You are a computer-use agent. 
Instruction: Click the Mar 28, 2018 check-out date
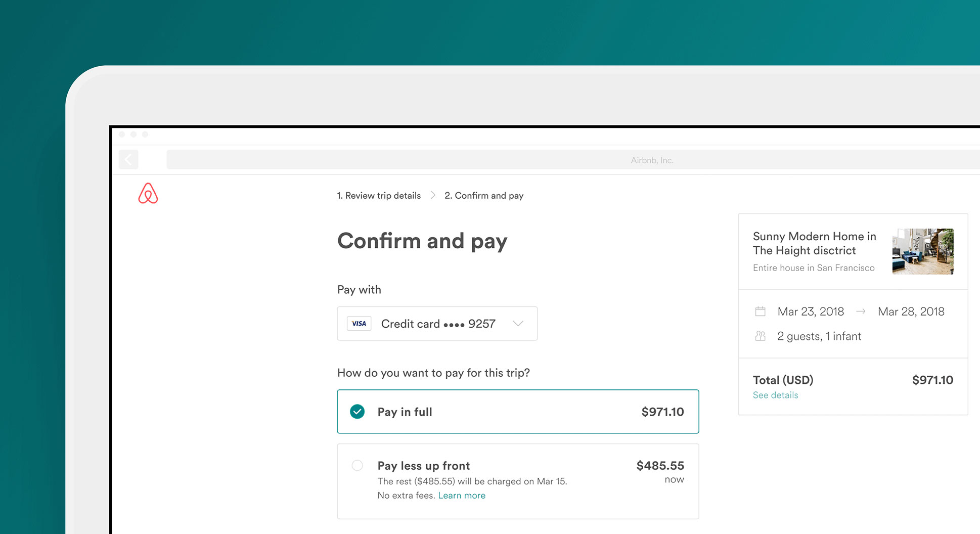[911, 312]
